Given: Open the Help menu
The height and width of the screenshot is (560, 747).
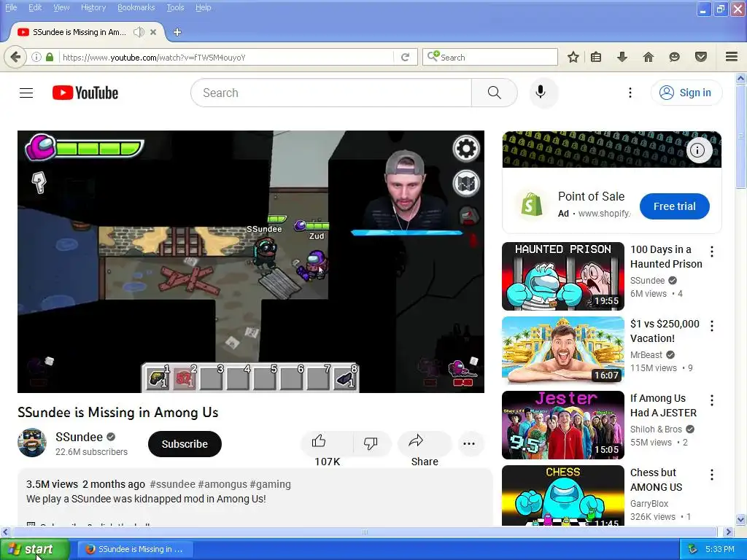Looking at the screenshot, I should point(203,7).
